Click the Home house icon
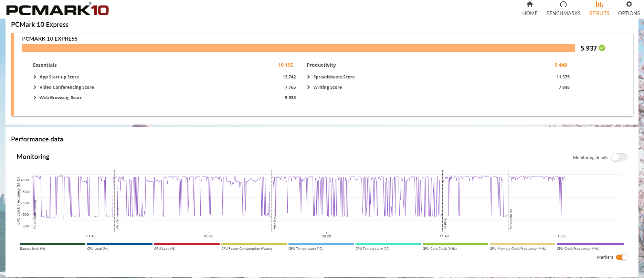 530,4
